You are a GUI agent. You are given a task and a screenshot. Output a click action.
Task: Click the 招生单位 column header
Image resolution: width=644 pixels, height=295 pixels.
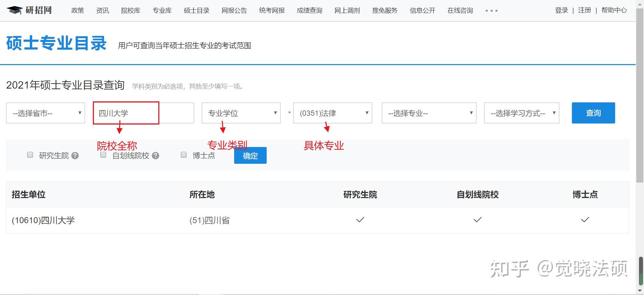click(29, 194)
